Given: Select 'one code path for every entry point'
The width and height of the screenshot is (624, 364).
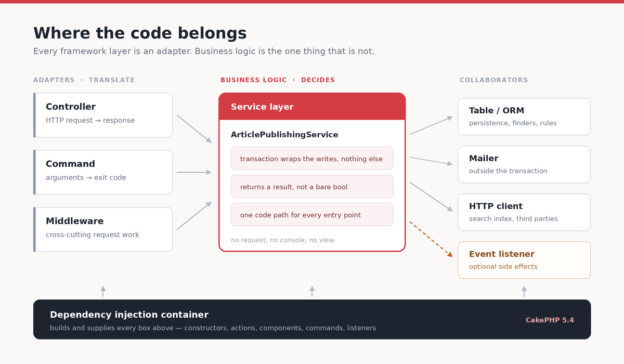Looking at the screenshot, I should pyautogui.click(x=312, y=215).
